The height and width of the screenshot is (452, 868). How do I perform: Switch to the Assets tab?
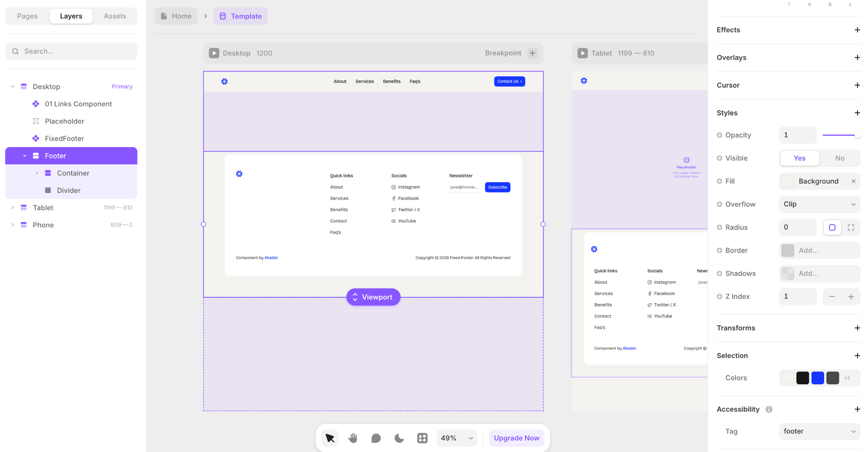tap(115, 16)
